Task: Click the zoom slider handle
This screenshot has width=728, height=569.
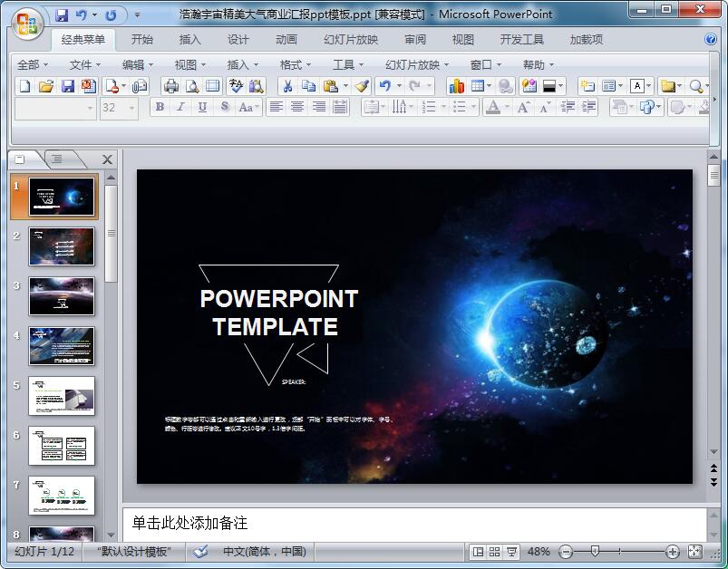Action: (595, 552)
